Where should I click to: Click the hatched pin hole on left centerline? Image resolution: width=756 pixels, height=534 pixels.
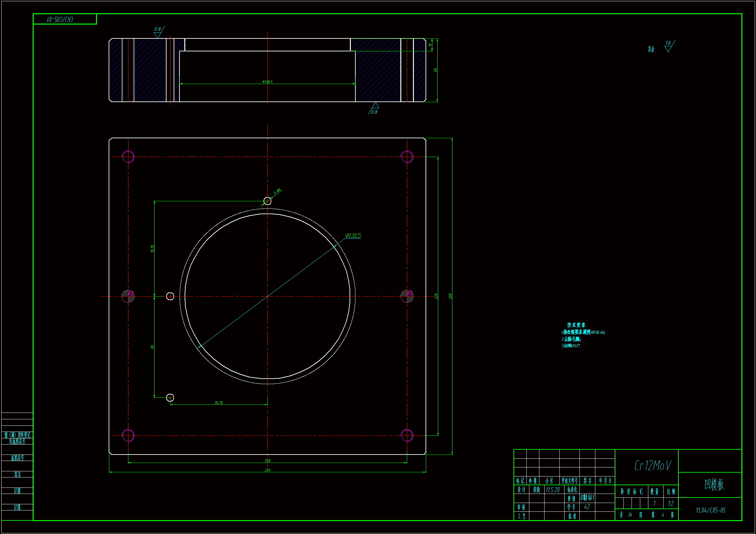128,296
